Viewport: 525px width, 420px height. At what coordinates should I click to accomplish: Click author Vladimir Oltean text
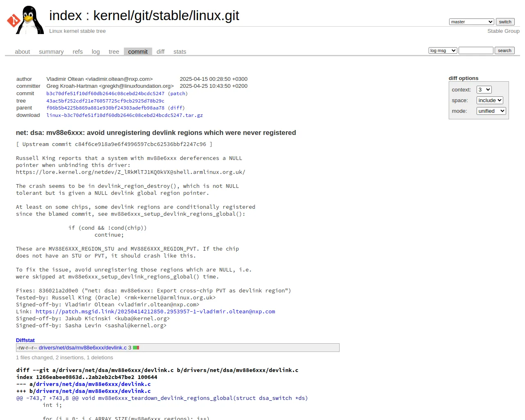[100, 79]
